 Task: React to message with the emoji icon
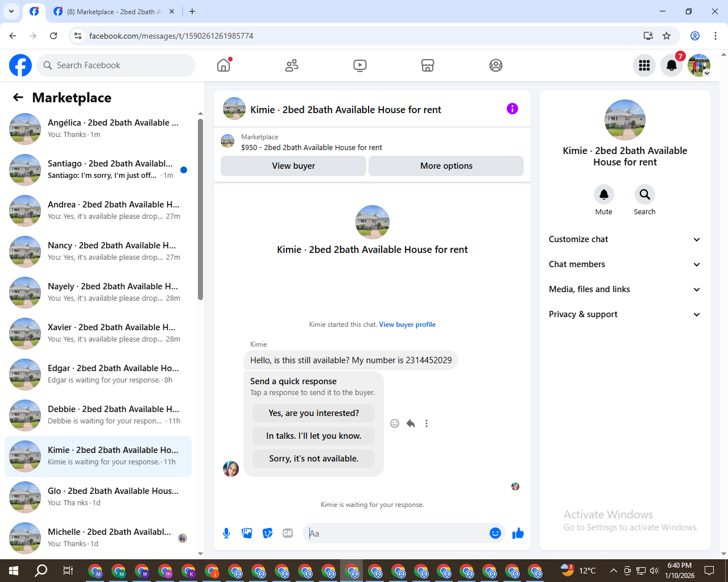point(395,423)
